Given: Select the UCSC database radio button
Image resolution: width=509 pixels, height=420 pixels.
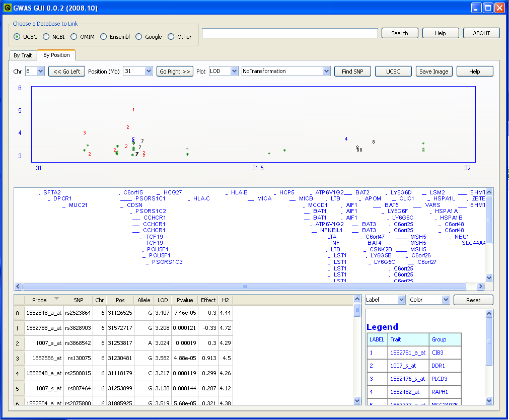Looking at the screenshot, I should pyautogui.click(x=17, y=37).
